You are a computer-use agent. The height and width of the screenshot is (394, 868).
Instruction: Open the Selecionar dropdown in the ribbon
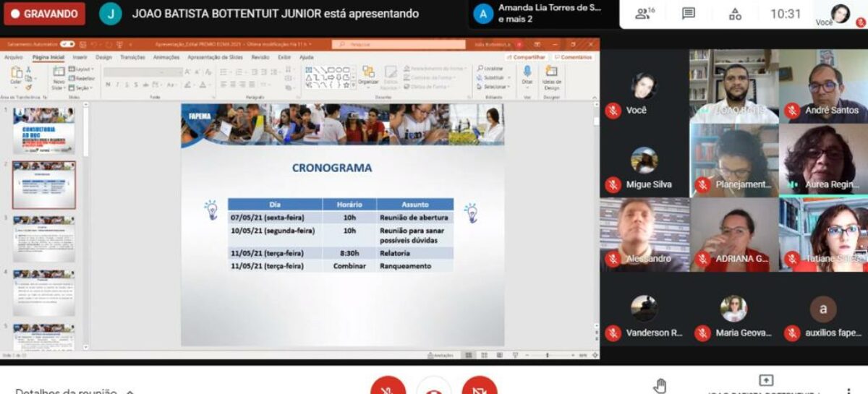pyautogui.click(x=493, y=86)
